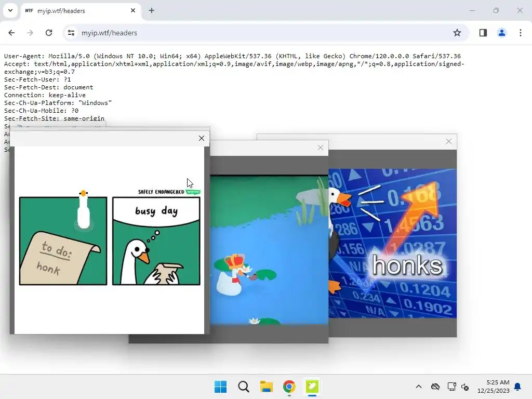Image resolution: width=532 pixels, height=399 pixels.
Task: Click the SAFELY ENDANGERED comic credit
Action: pyautogui.click(x=161, y=192)
